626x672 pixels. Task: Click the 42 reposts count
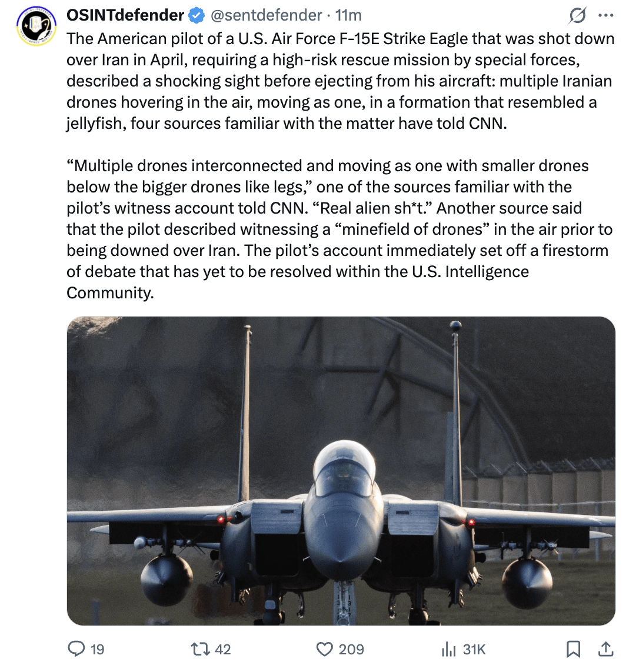pos(222,649)
